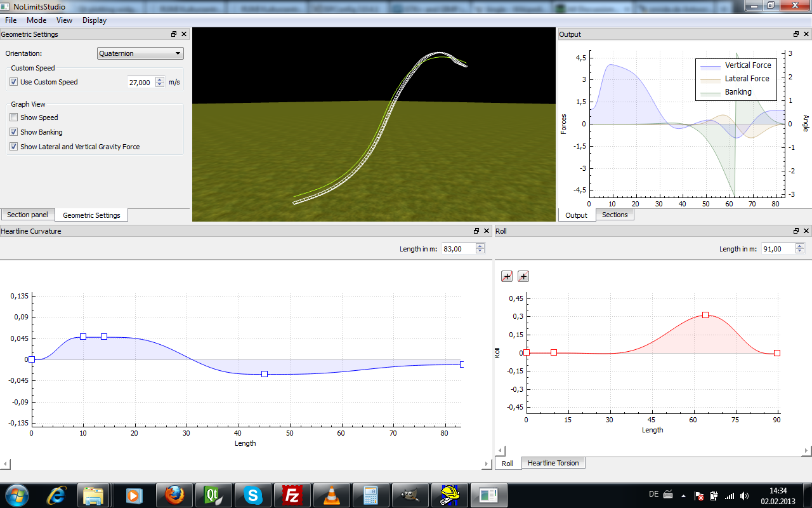Open the Sections tab in Output panel
This screenshot has height=508, width=812.
tap(615, 215)
